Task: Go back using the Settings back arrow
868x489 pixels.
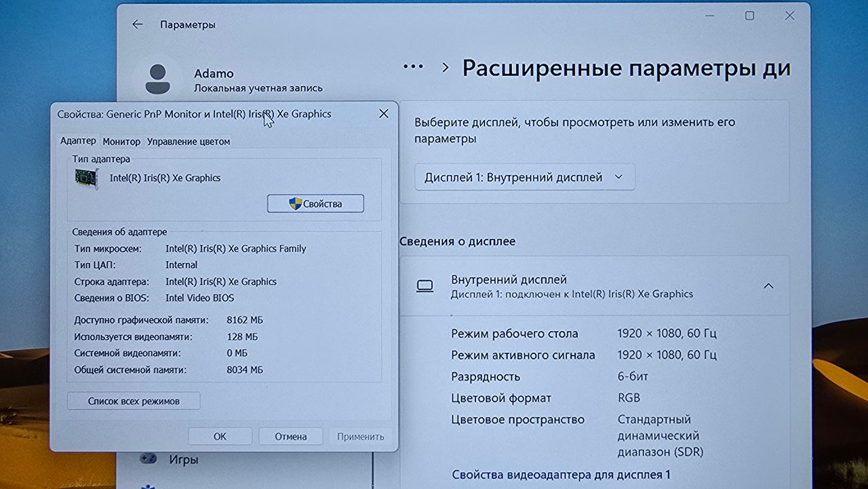Action: tap(138, 24)
